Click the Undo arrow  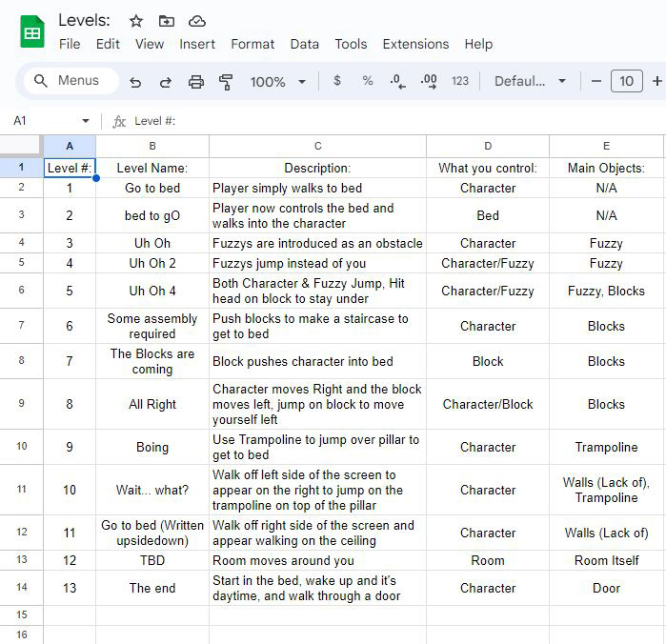[135, 81]
